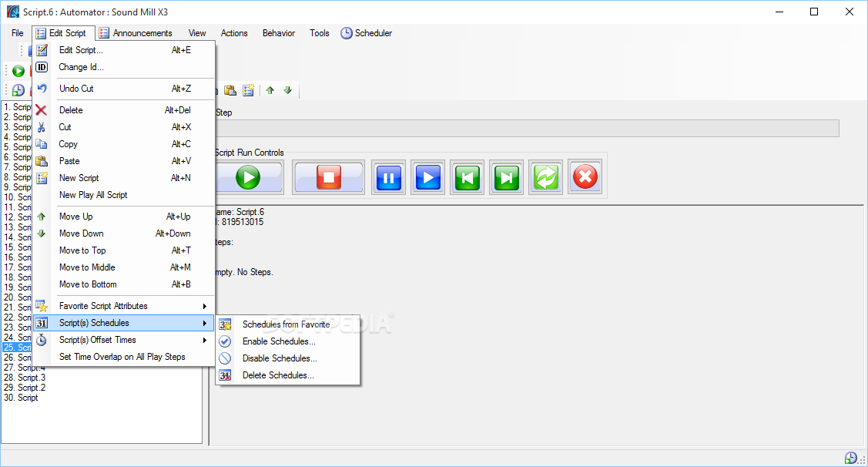Expand Favorite Script Attributes submenu
The height and width of the screenshot is (467, 868).
coord(124,306)
